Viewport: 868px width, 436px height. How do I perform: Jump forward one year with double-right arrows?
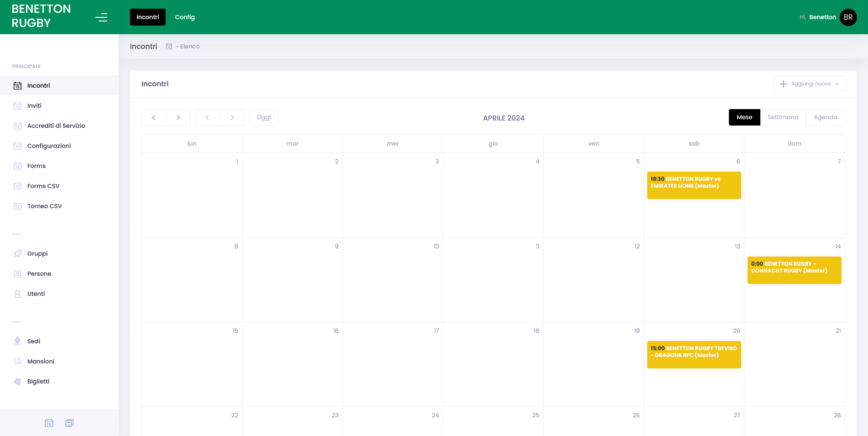(x=178, y=117)
